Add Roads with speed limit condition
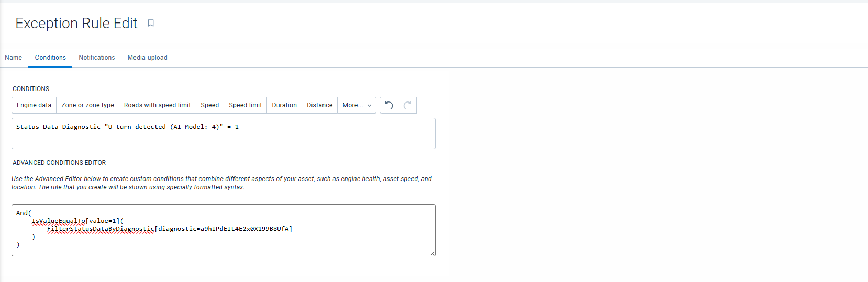 [158, 105]
